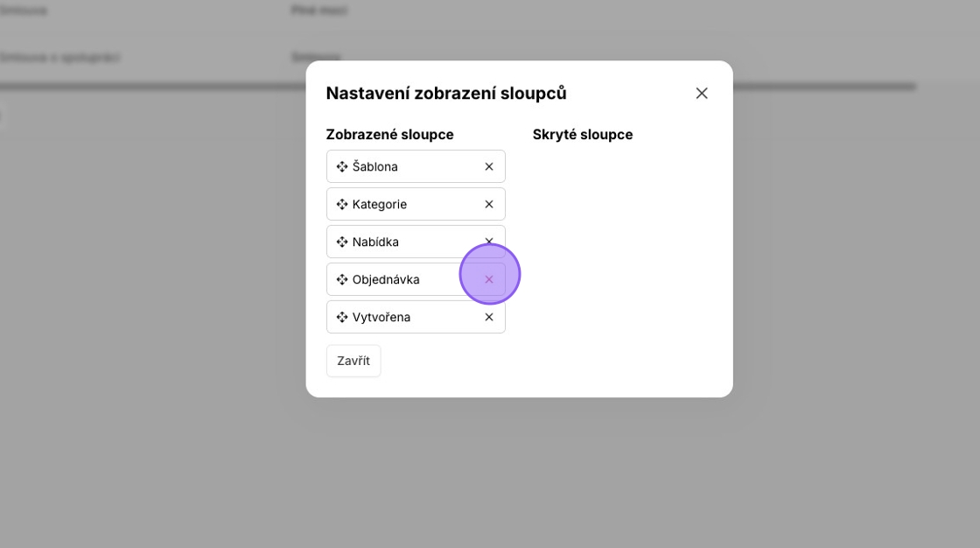Select the Objednávka column item label
980x548 pixels.
tap(386, 279)
